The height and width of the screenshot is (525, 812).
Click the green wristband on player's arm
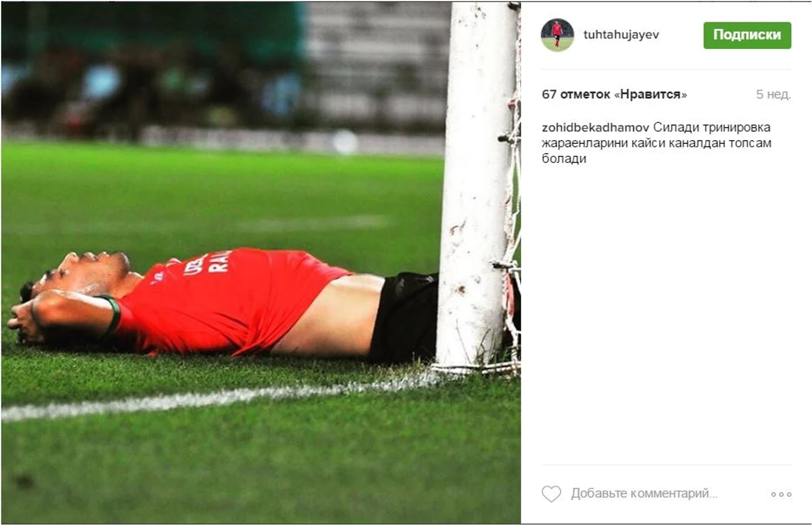coord(113,314)
